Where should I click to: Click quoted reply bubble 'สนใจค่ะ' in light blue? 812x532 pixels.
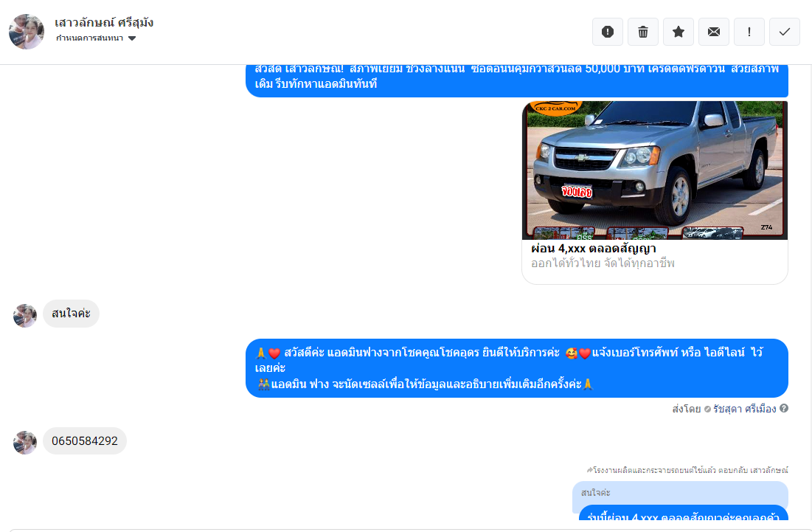[x=680, y=493]
